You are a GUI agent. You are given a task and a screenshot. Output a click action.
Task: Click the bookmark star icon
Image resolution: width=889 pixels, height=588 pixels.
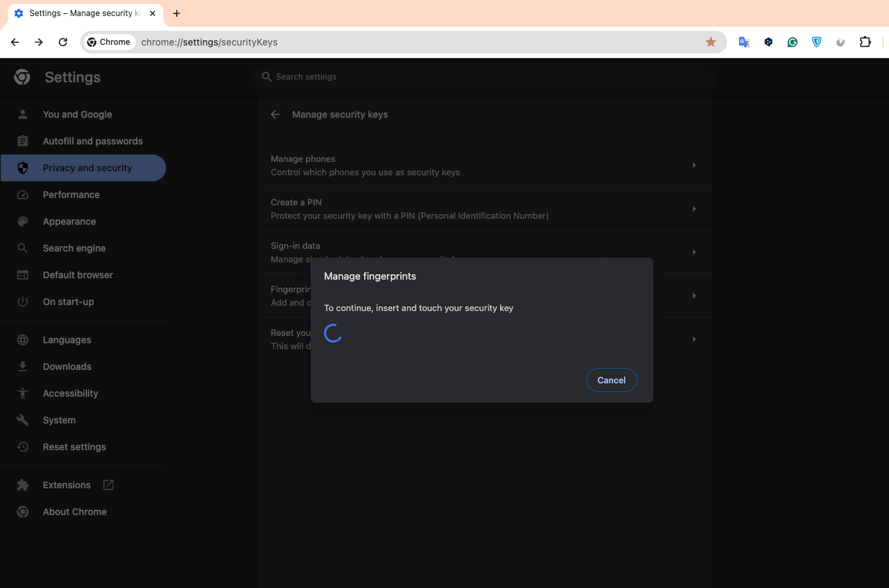pyautogui.click(x=711, y=42)
